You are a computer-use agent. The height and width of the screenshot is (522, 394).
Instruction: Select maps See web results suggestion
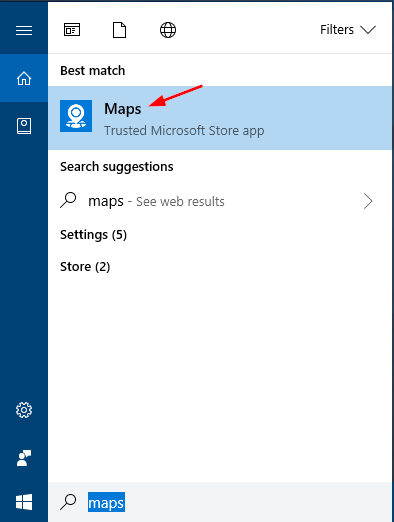(x=220, y=201)
